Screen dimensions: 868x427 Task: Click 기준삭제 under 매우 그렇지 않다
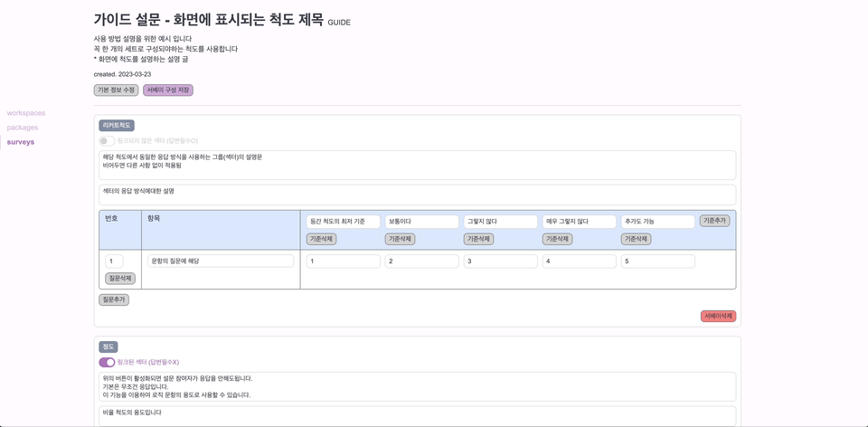558,239
